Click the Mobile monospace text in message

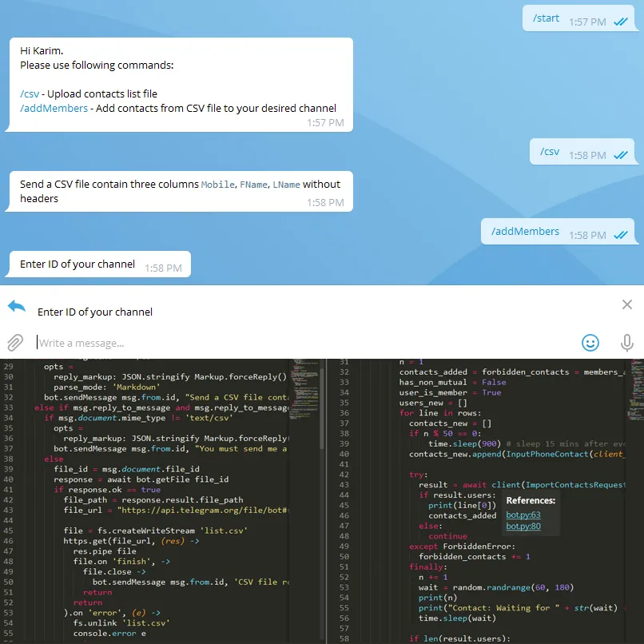217,185
